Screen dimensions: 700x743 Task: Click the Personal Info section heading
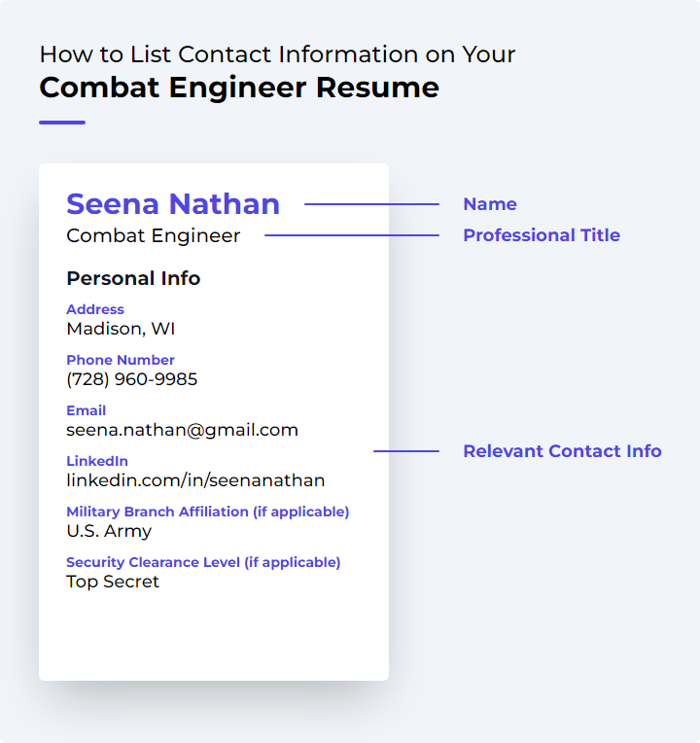(133, 278)
